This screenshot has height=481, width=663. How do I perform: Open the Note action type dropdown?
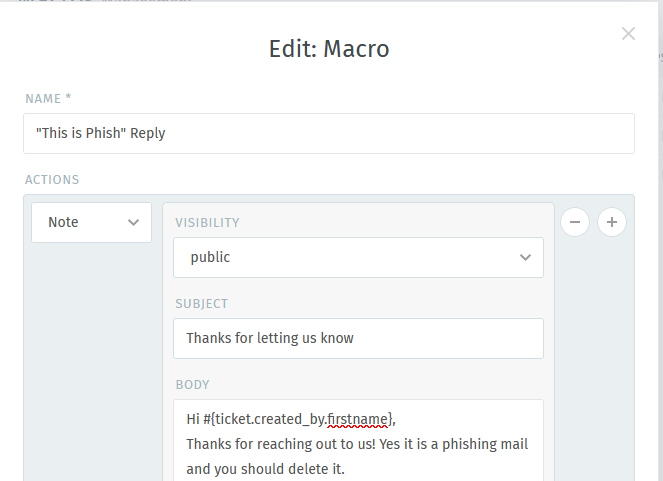click(x=91, y=222)
